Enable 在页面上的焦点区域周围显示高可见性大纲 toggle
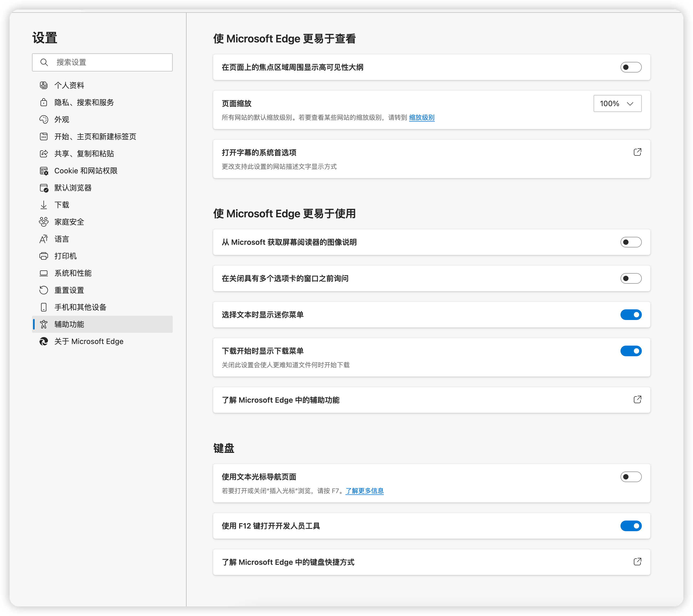The height and width of the screenshot is (616, 693). 631,67
